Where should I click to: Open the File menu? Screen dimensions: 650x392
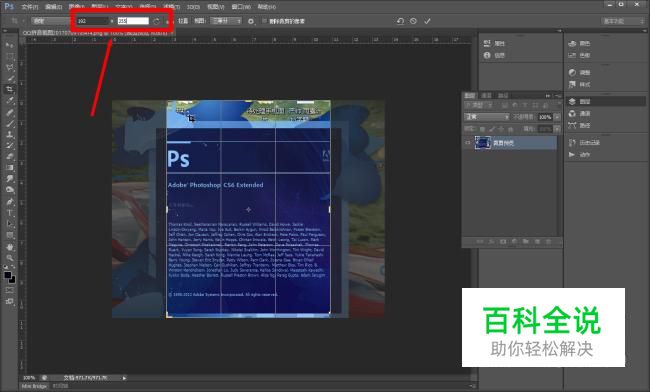[29, 7]
